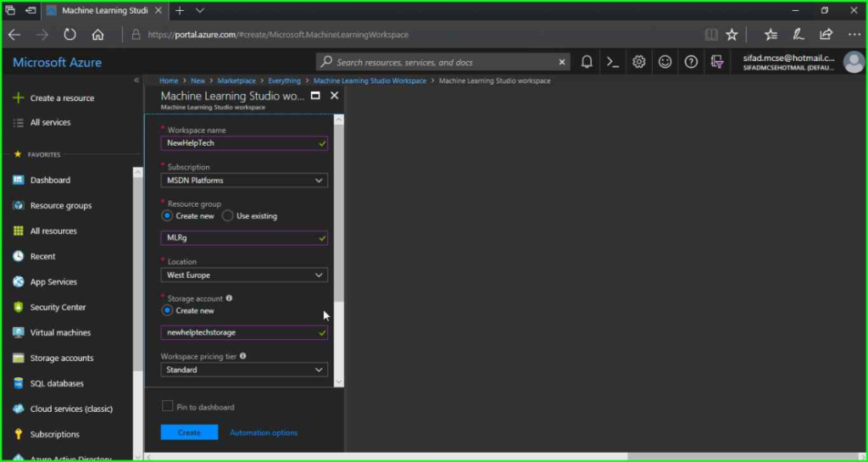
Task: Open SQL databases in the sidebar
Action: coord(57,383)
